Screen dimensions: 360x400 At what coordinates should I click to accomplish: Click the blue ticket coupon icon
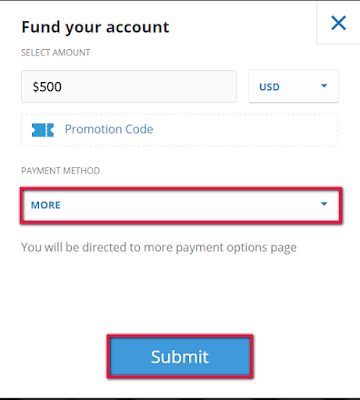43,130
